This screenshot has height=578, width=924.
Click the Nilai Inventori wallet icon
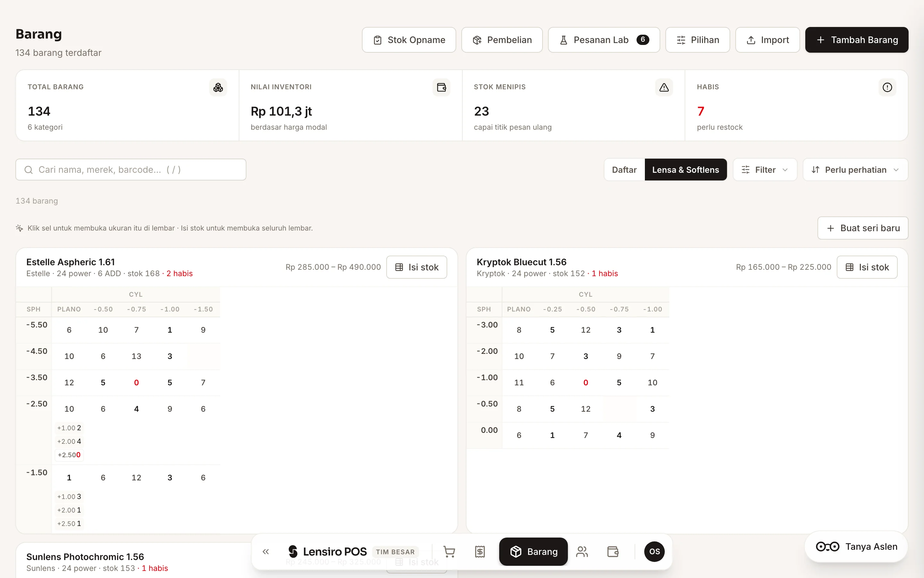[441, 88]
